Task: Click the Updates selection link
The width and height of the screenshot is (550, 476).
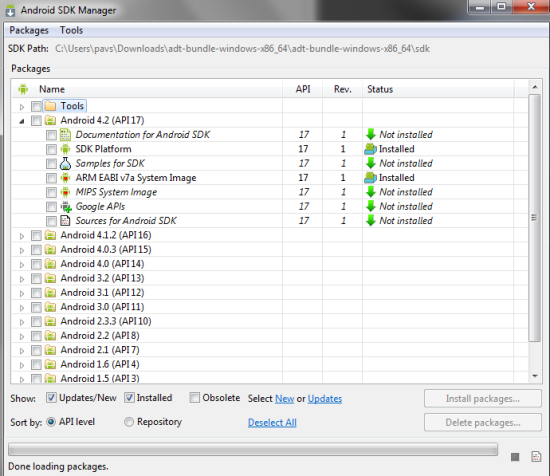Action: pos(325,399)
